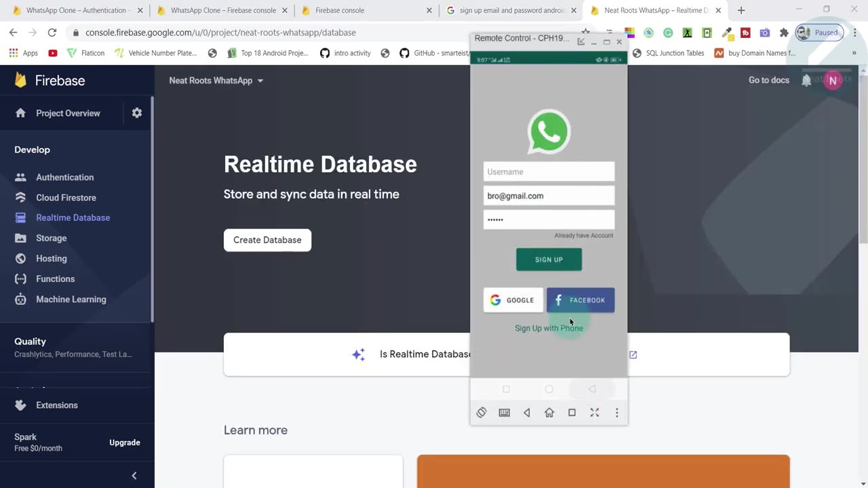Collapse the Develop section header
This screenshot has width=868, height=488.
(33, 150)
